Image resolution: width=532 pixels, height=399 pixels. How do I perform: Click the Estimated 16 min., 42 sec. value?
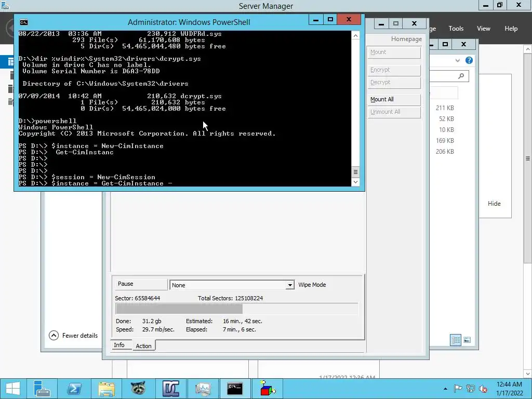pos(242,321)
